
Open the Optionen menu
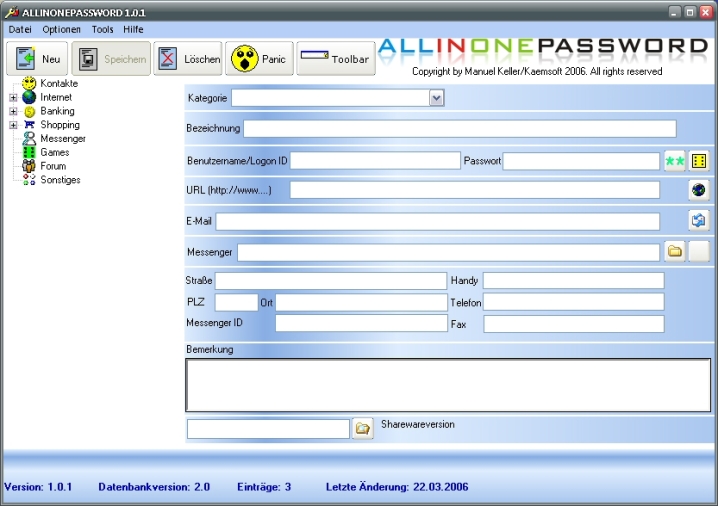61,30
